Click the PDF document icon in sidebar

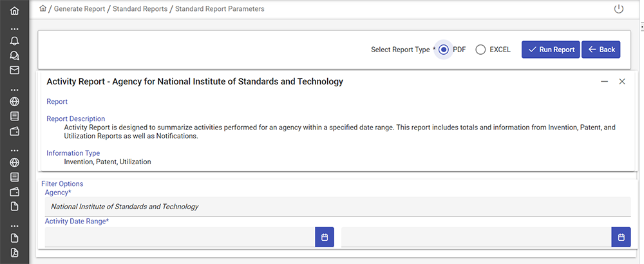pos(14,252)
